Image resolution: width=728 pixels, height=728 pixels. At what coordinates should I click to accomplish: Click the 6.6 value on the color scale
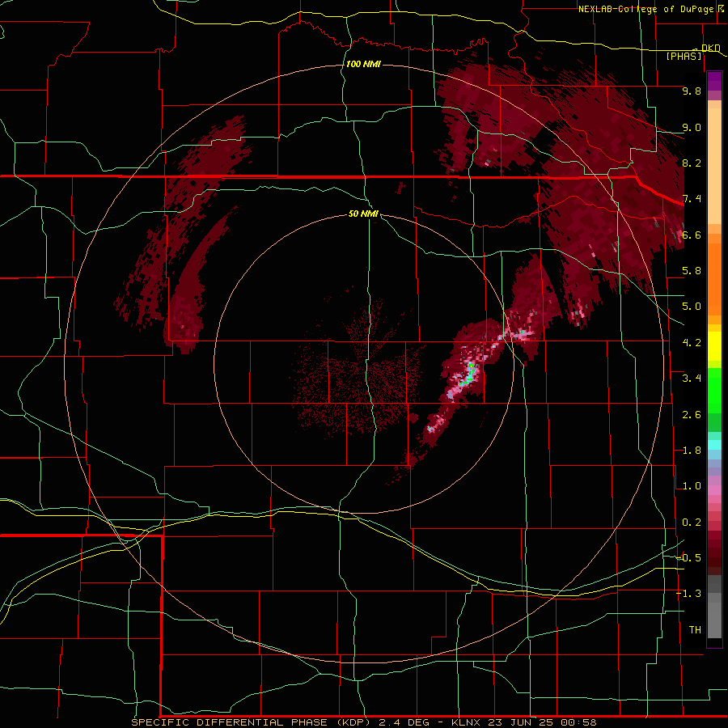click(692, 235)
